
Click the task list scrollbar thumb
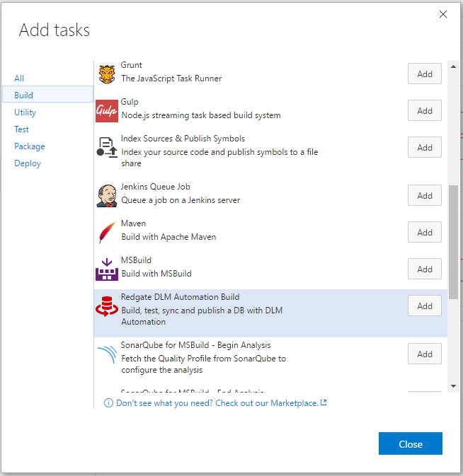point(453,243)
